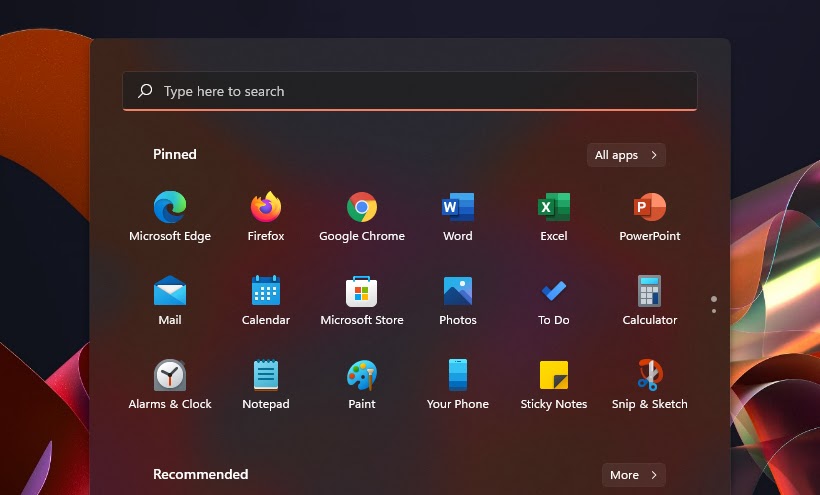This screenshot has width=820, height=495.
Task: Open the Mail app
Action: point(170,291)
